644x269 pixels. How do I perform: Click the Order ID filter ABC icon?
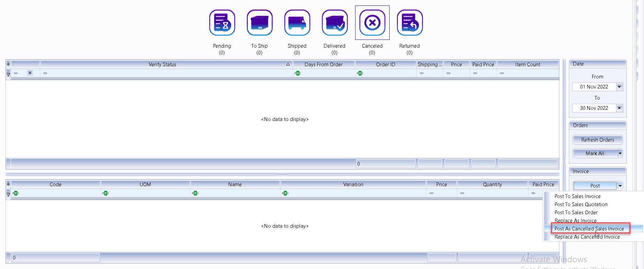[360, 73]
